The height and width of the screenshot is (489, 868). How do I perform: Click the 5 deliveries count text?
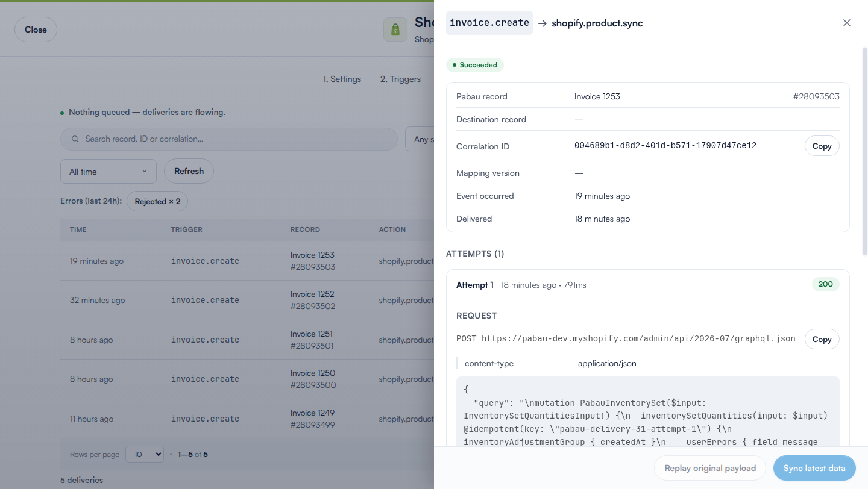coord(82,480)
